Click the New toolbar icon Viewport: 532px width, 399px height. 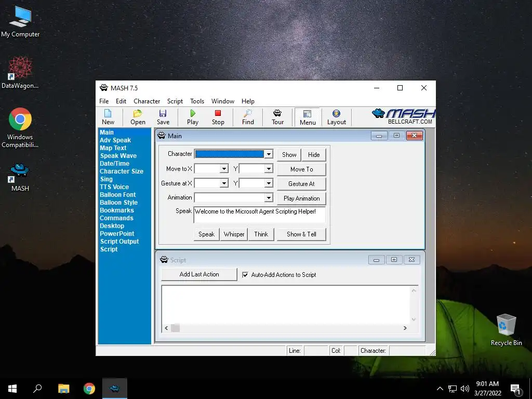coord(108,117)
